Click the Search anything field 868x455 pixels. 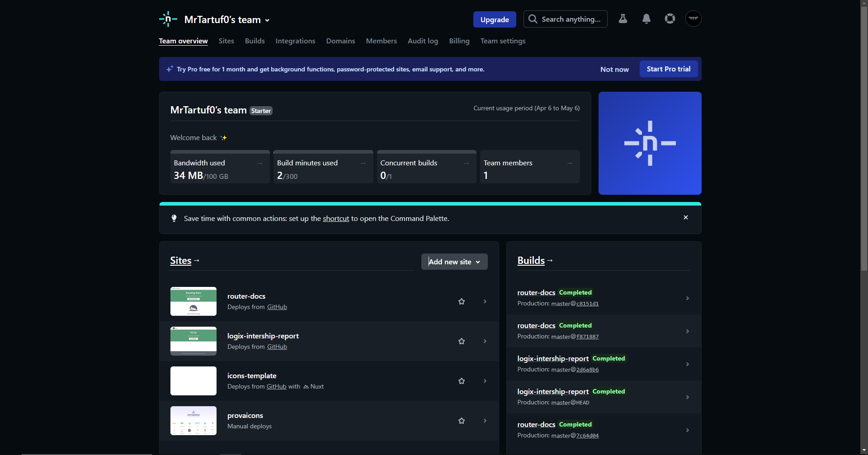(566, 19)
